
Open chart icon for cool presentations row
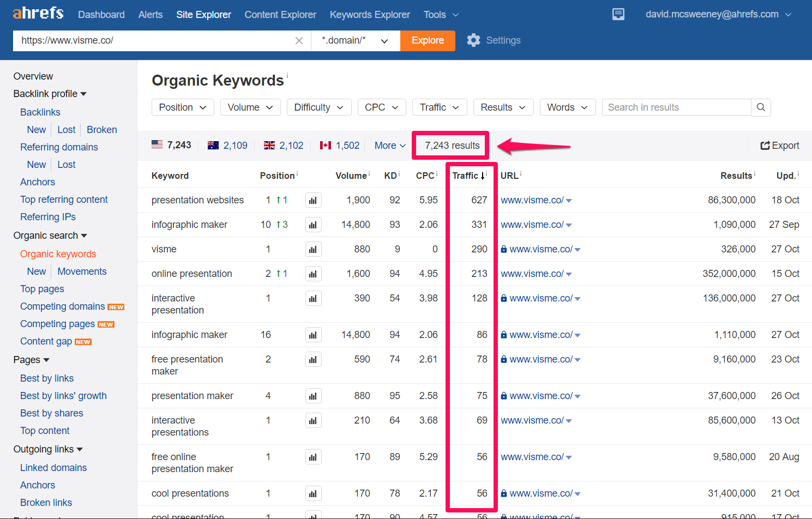pyautogui.click(x=313, y=493)
